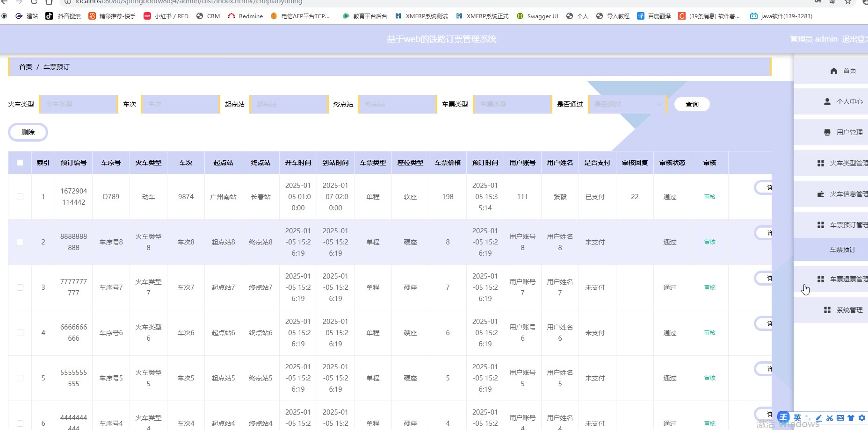Open the 抖音搜索 bookmark
Image resolution: width=868 pixels, height=430 pixels.
(x=63, y=16)
